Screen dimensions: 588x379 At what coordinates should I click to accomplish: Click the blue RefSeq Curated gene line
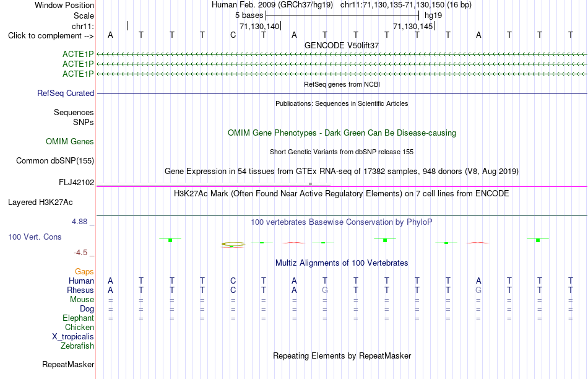342,93
